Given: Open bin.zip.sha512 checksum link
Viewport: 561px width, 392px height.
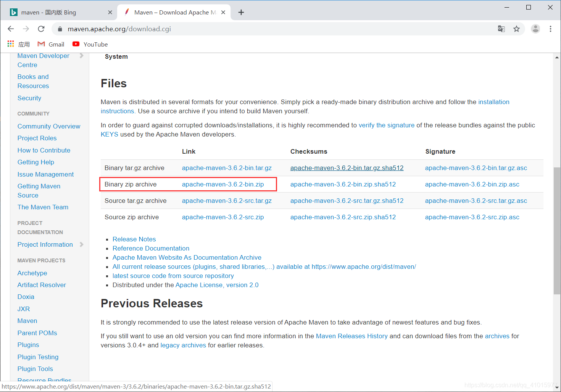Looking at the screenshot, I should [343, 184].
